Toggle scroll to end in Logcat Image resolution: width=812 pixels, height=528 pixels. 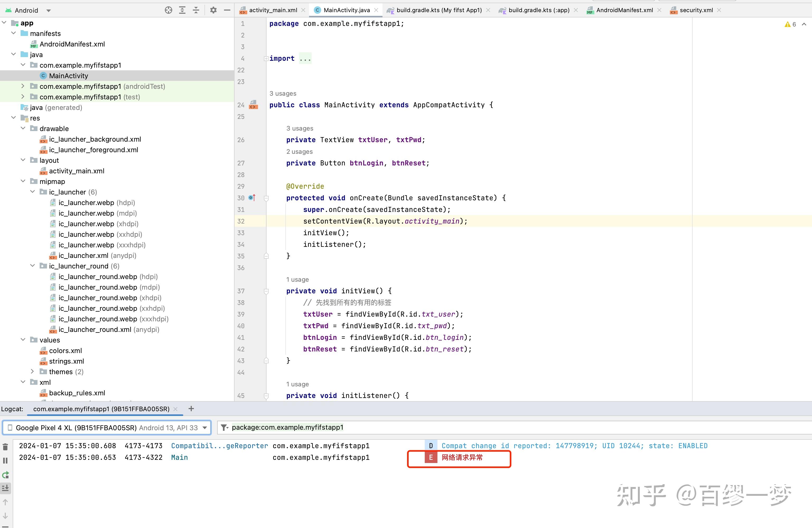pos(6,488)
